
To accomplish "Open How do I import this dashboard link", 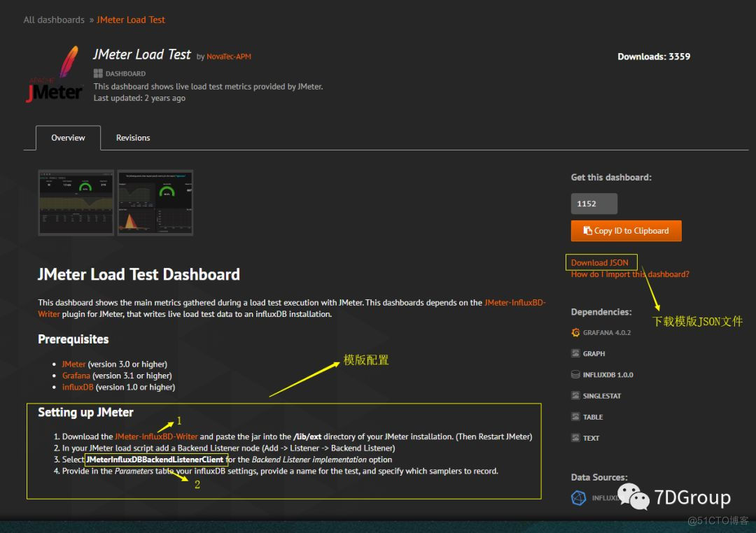I will pyautogui.click(x=630, y=274).
